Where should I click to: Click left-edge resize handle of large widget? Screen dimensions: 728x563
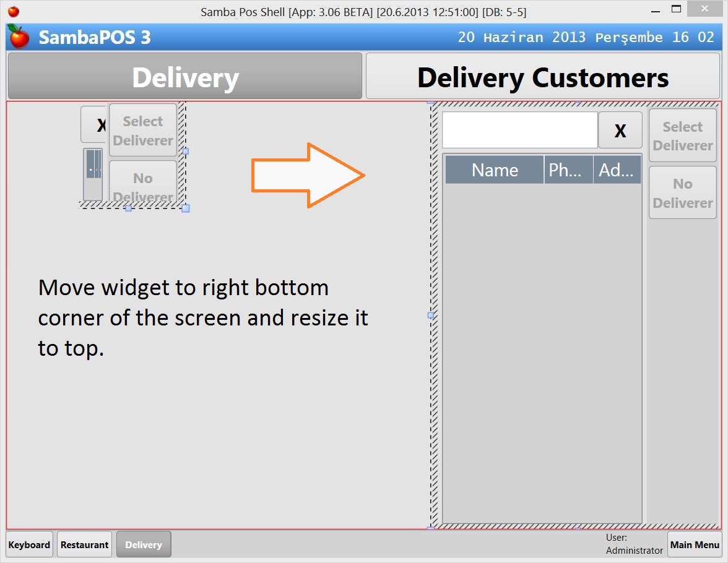pyautogui.click(x=431, y=315)
